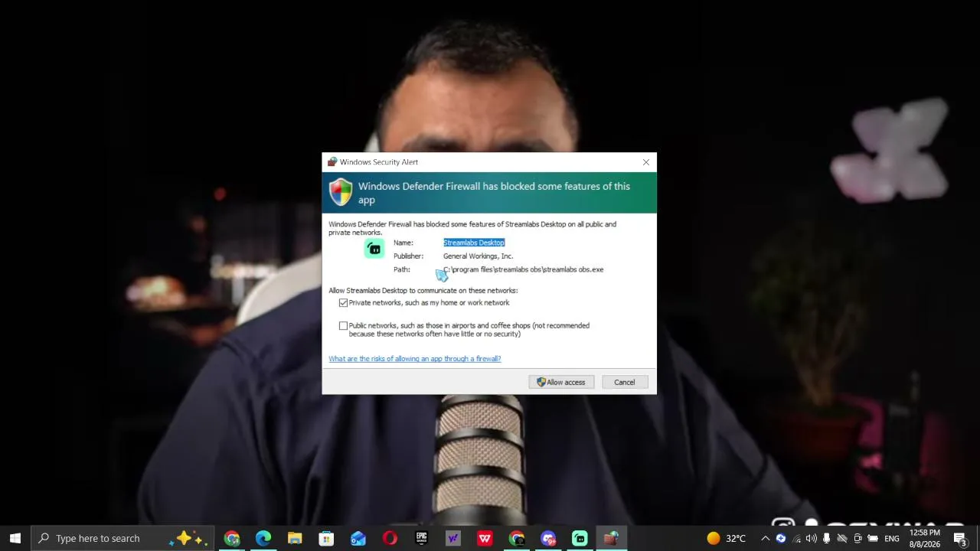Viewport: 980px width, 551px height.
Task: Click the Streamlabs app icon in the dialog
Action: pyautogui.click(x=374, y=249)
